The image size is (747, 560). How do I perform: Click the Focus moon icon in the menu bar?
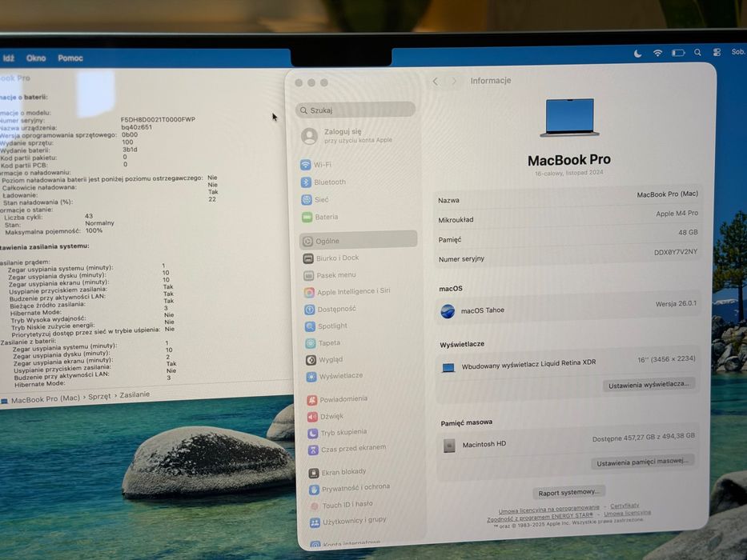(x=637, y=54)
